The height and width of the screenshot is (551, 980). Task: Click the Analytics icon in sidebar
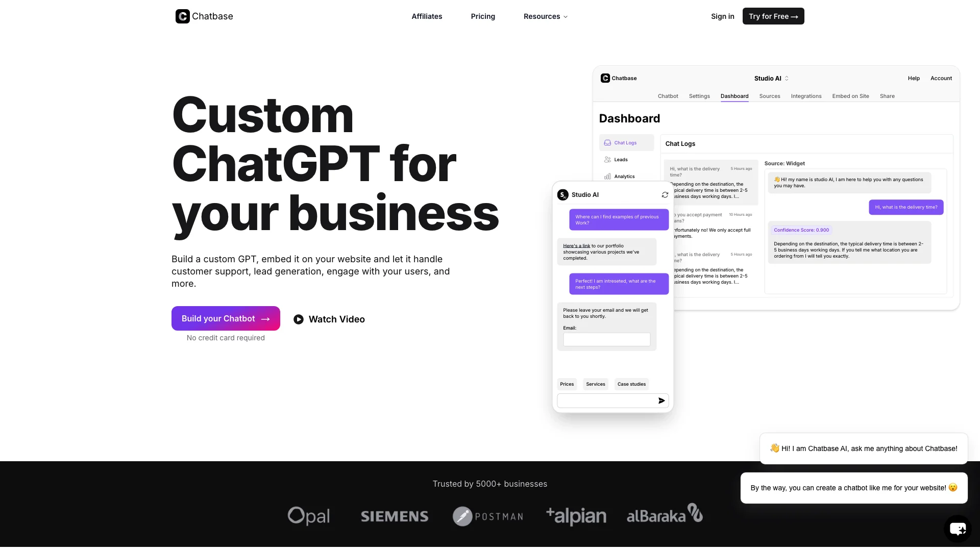click(x=607, y=176)
